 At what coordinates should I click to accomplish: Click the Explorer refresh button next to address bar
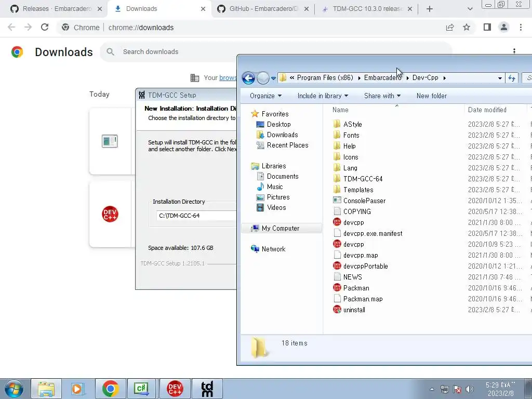512,78
